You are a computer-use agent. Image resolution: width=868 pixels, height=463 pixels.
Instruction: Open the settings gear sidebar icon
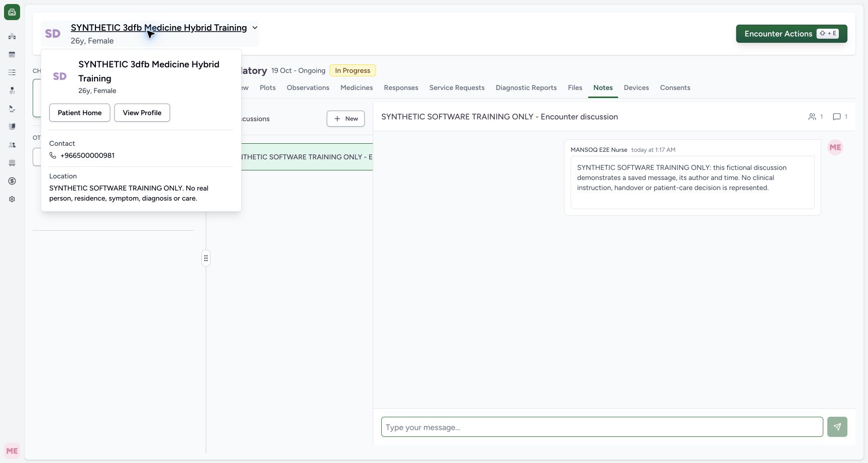12,199
